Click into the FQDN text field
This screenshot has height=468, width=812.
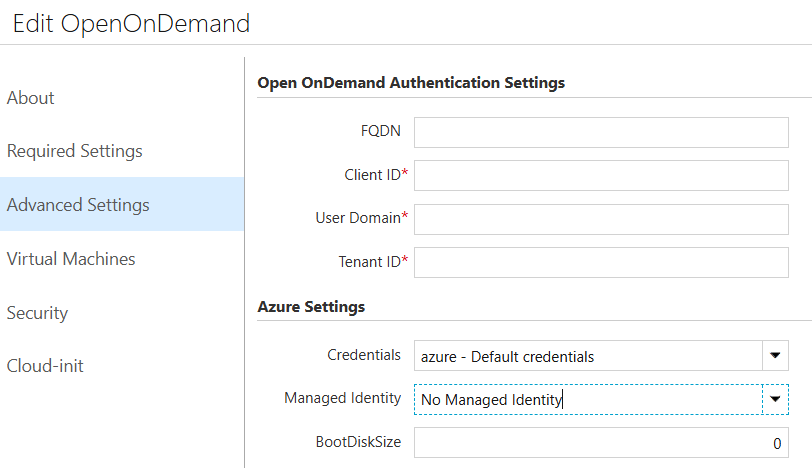click(601, 132)
